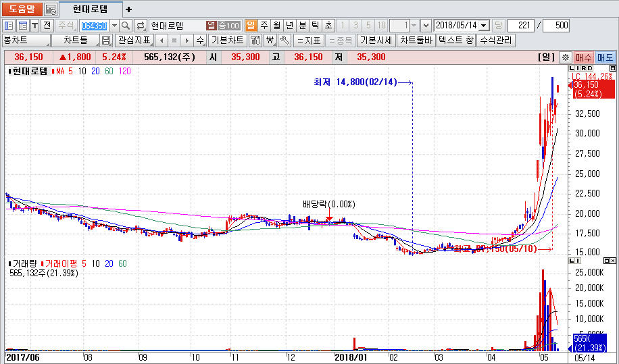Click the swap/rotate stock icon
619x364 pixels.
pos(141,26)
